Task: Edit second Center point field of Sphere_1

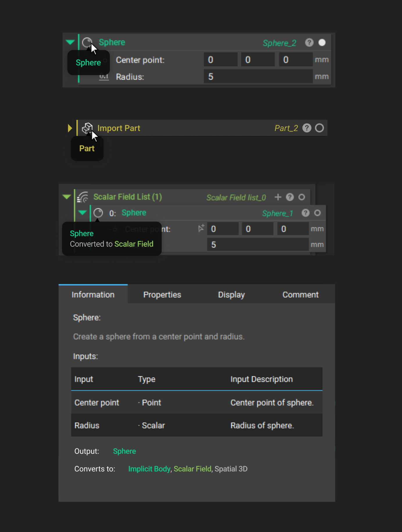Action: 258,229
